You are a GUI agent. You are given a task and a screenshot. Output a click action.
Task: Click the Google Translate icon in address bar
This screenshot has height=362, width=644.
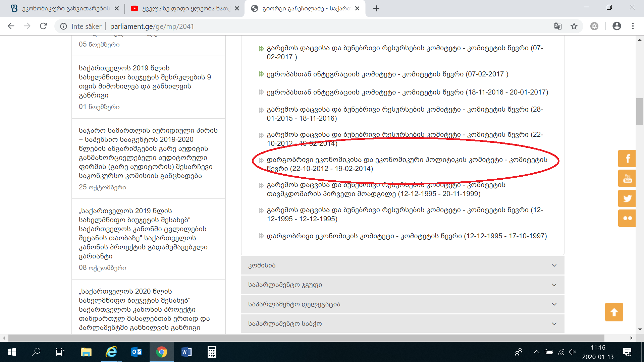click(558, 26)
